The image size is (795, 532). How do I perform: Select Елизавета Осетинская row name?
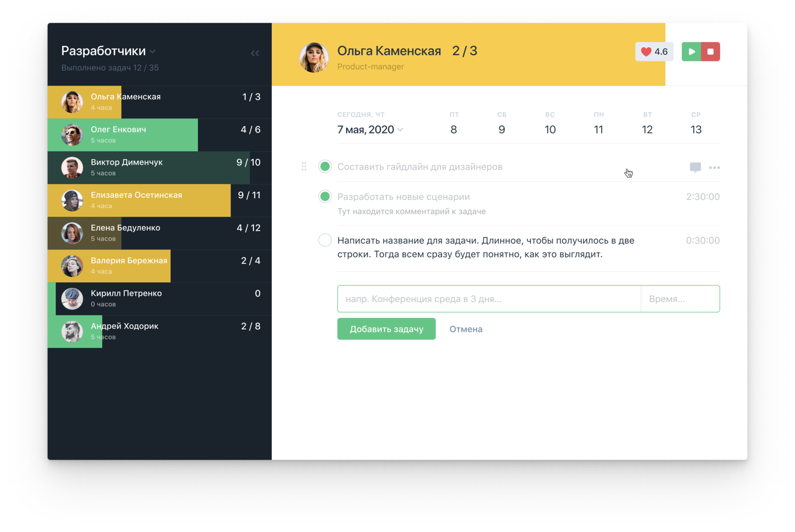(136, 195)
